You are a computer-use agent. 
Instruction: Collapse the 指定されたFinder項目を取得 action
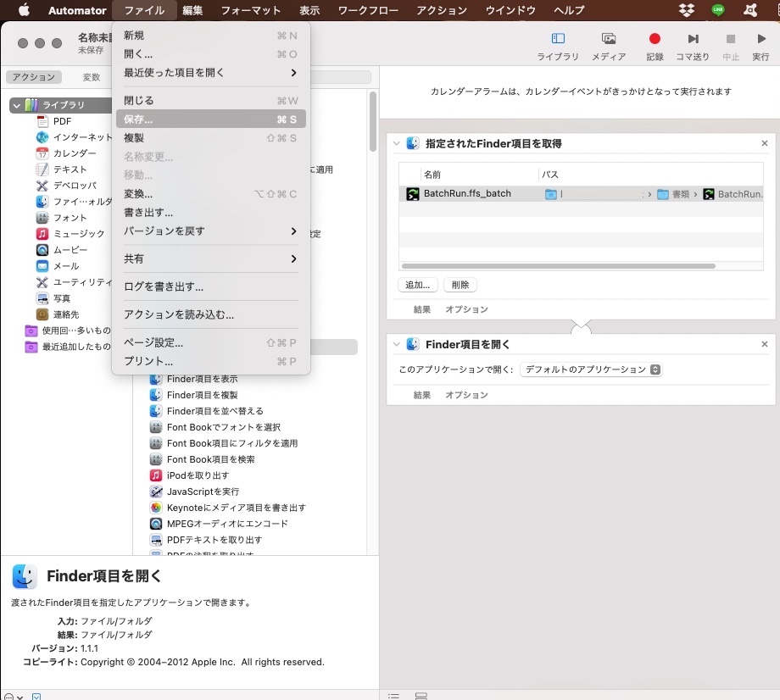pos(397,143)
